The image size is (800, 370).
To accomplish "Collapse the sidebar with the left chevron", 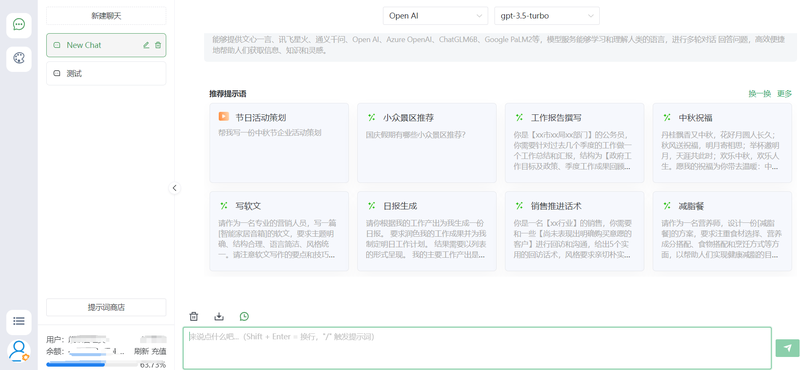I will 174,188.
